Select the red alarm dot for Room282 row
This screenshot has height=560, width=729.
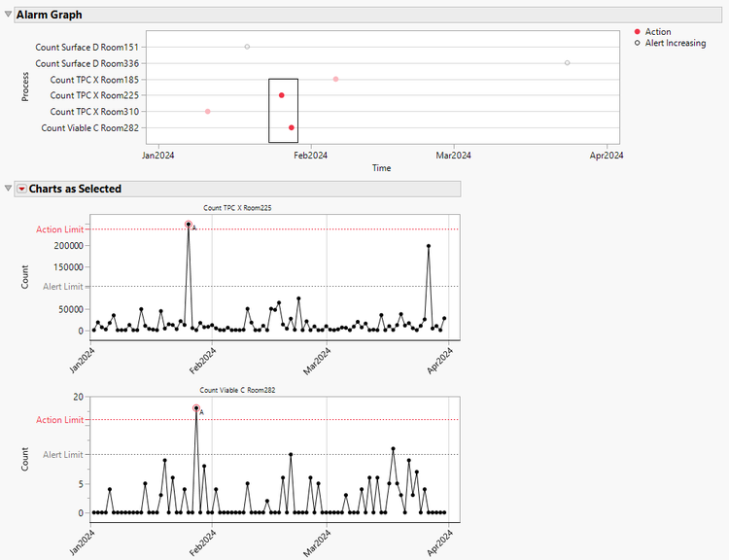[292, 127]
